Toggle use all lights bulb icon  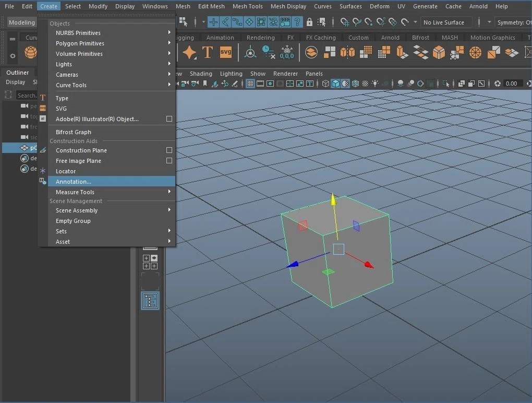pos(375,84)
